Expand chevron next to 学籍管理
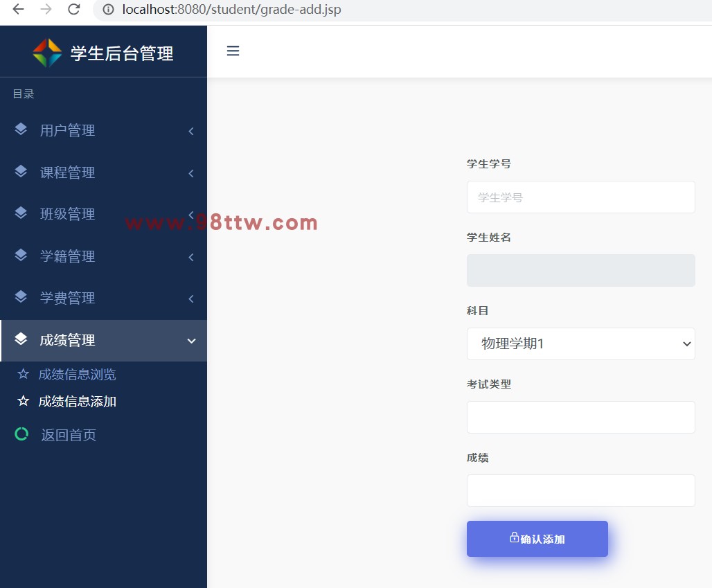This screenshot has width=712, height=588. 191,258
